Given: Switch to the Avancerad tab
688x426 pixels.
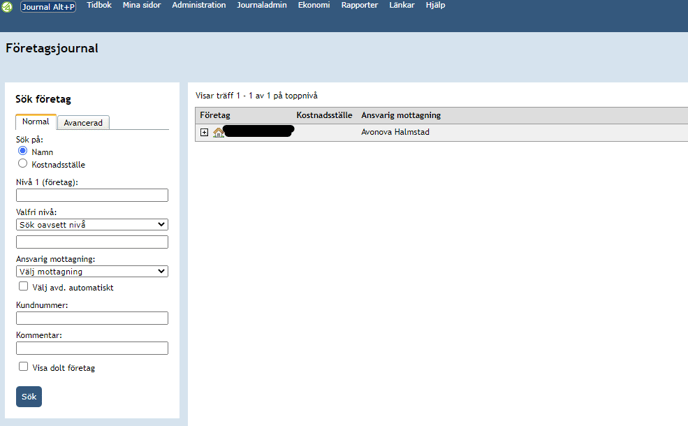Looking at the screenshot, I should [83, 123].
